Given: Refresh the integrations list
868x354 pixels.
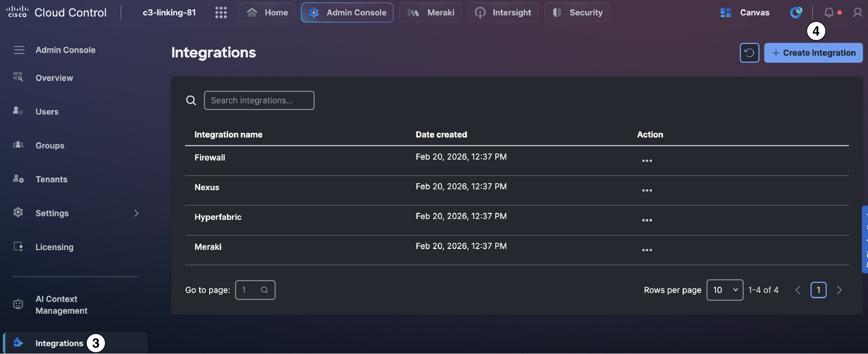Looking at the screenshot, I should tap(749, 52).
